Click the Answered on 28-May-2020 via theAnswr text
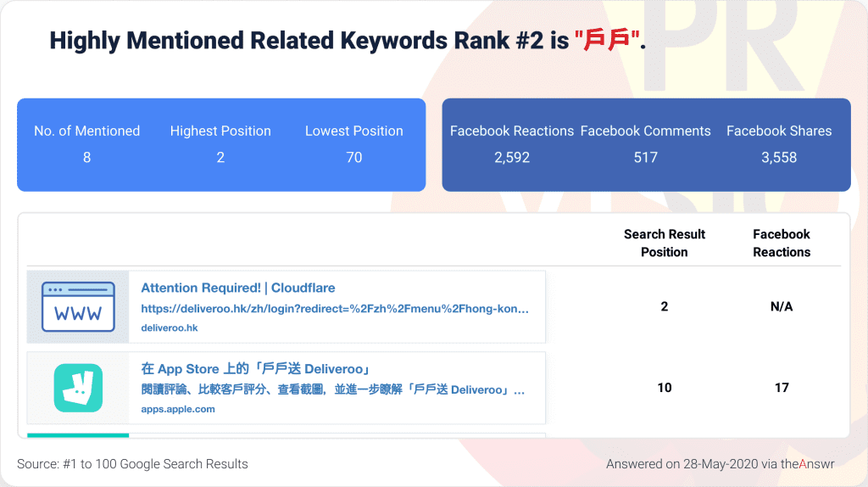 721,464
